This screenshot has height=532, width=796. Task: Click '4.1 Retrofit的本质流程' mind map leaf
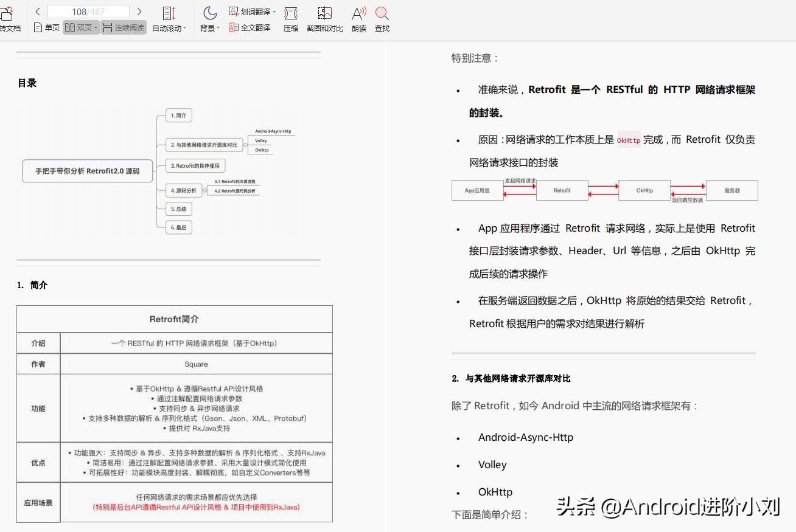[x=235, y=181]
